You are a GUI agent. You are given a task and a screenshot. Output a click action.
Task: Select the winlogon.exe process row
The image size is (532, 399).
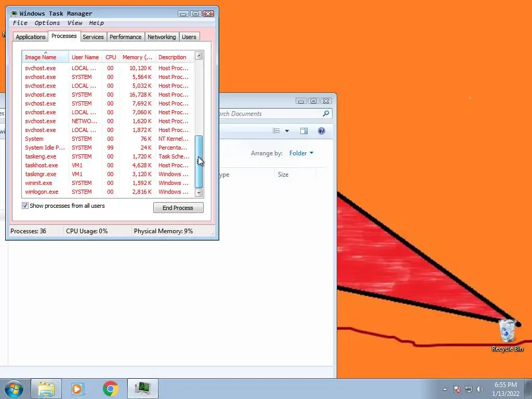[x=108, y=192]
